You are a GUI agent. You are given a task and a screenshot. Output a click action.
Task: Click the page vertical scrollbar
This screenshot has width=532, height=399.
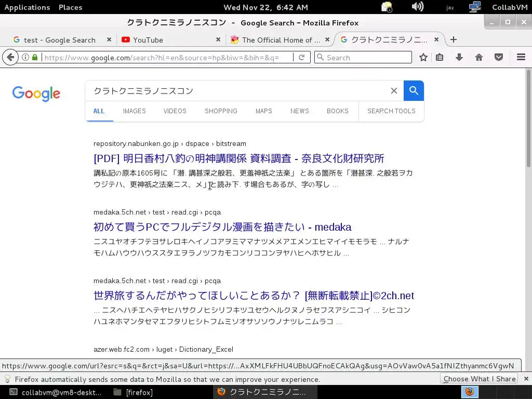click(x=528, y=118)
